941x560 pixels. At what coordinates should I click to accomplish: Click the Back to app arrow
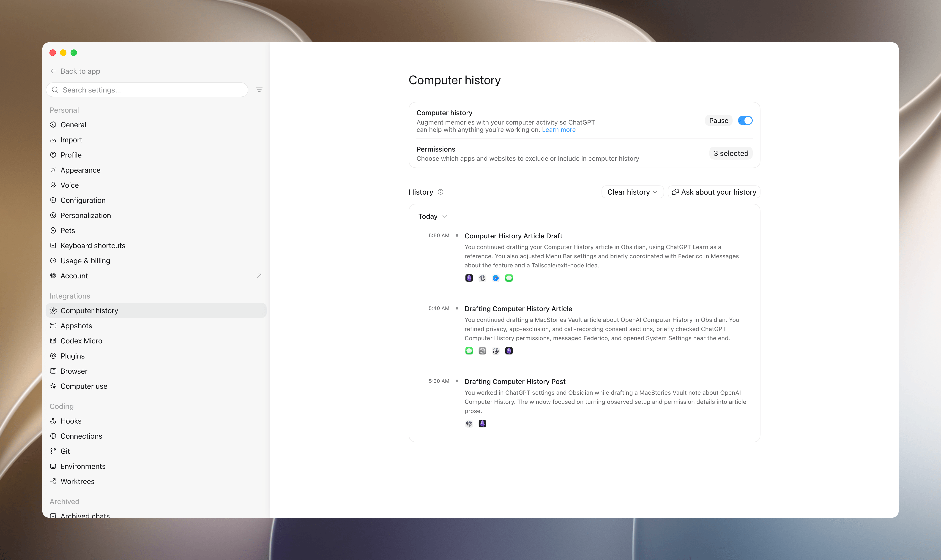[53, 71]
